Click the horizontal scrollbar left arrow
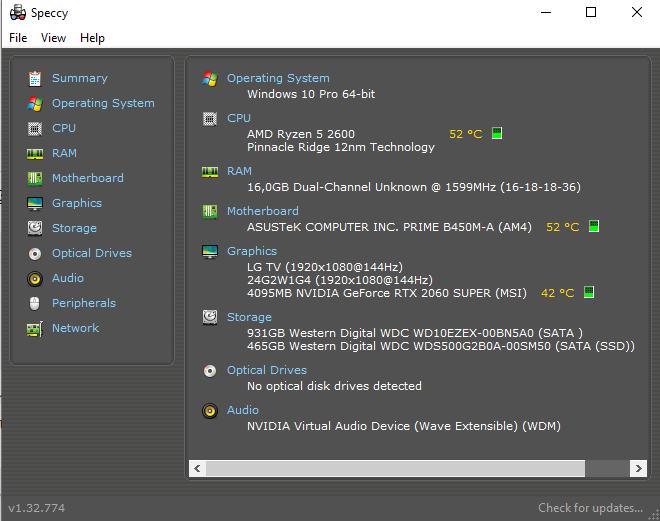 [x=197, y=468]
